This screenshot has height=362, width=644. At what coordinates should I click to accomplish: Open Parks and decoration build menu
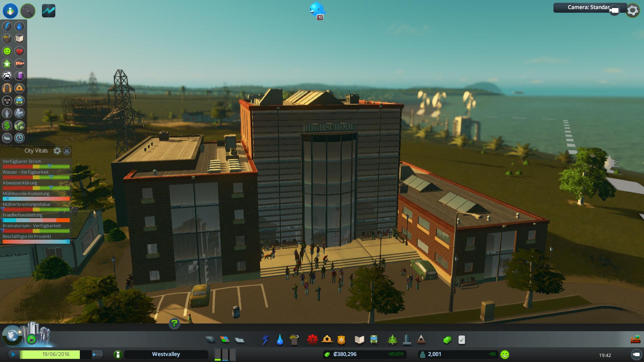click(x=392, y=340)
